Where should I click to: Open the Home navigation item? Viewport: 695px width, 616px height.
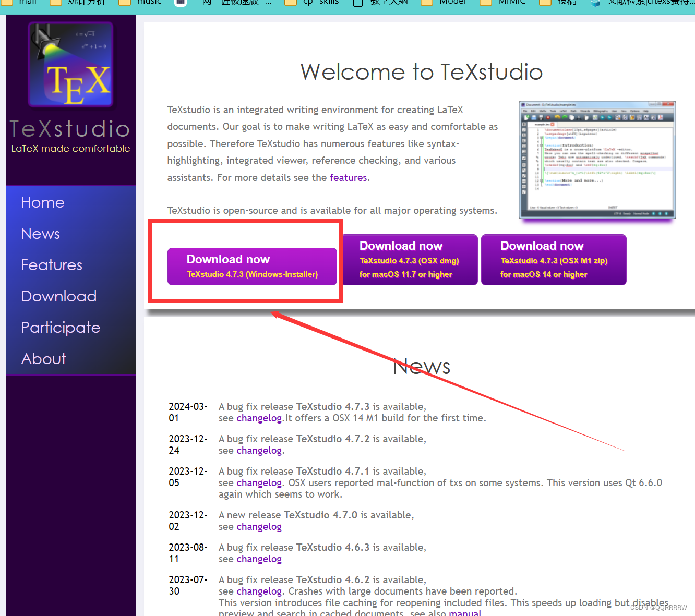coord(43,202)
